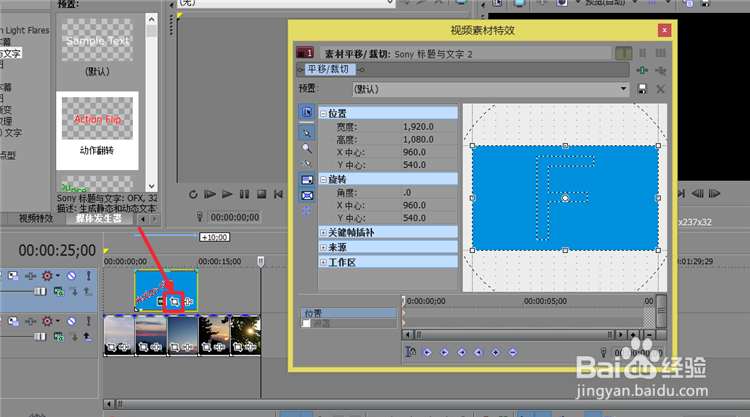750x417 pixels.
Task: Select the normal edit tool in pan/crop dialog
Action: tap(307, 133)
